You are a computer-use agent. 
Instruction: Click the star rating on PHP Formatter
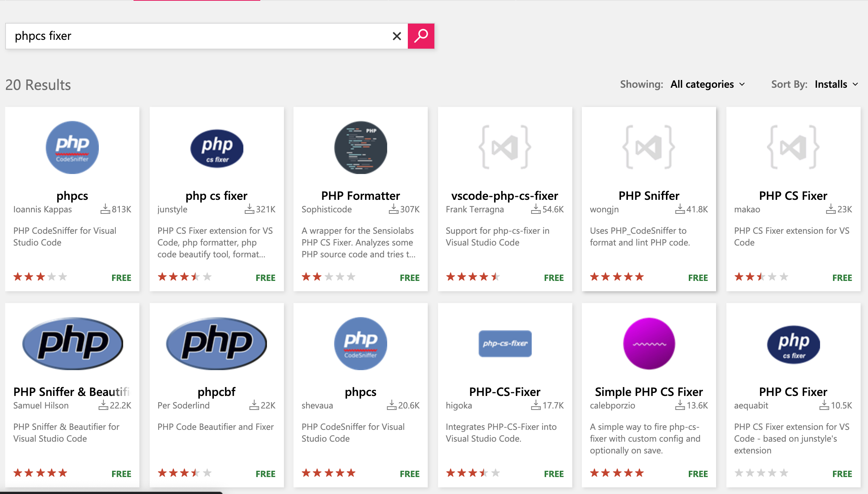click(x=328, y=277)
